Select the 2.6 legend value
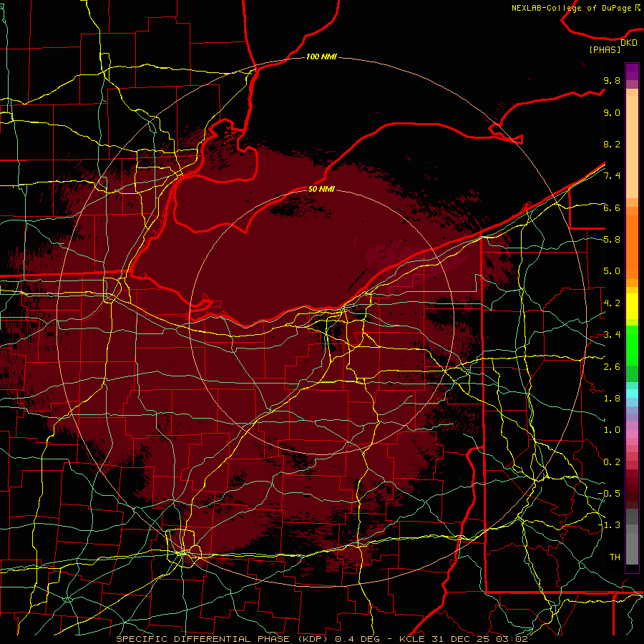The height and width of the screenshot is (644, 644). tap(612, 367)
